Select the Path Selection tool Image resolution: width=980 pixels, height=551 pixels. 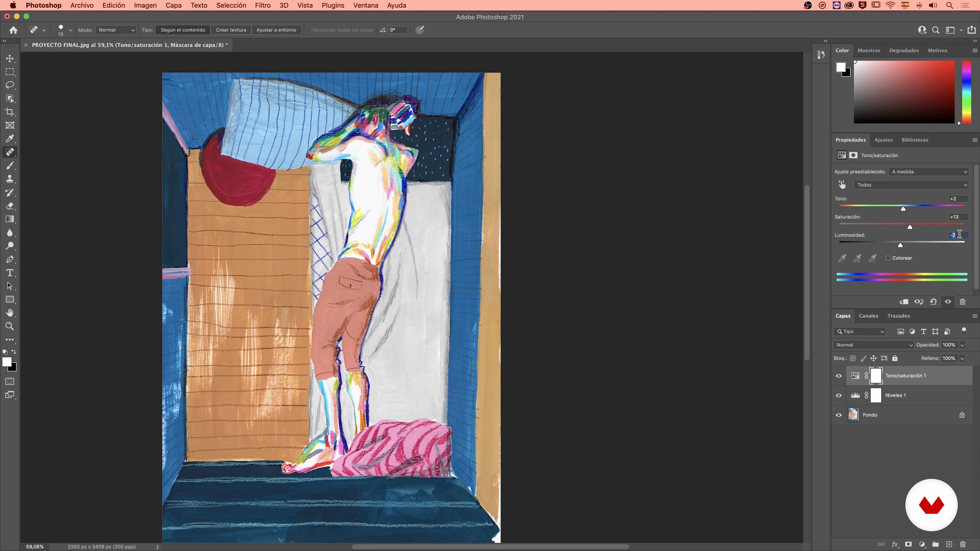coord(10,286)
